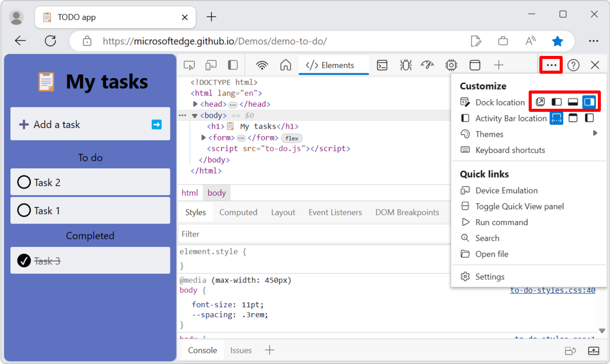Screen dimensions: 610x364
Task: Toggle device emulation mode
Action: click(x=210, y=65)
